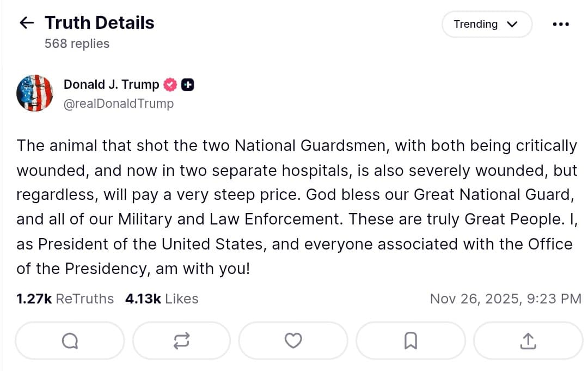Toggle the bookmark state for this post
Image resolution: width=588 pixels, height=371 pixels.
411,340
